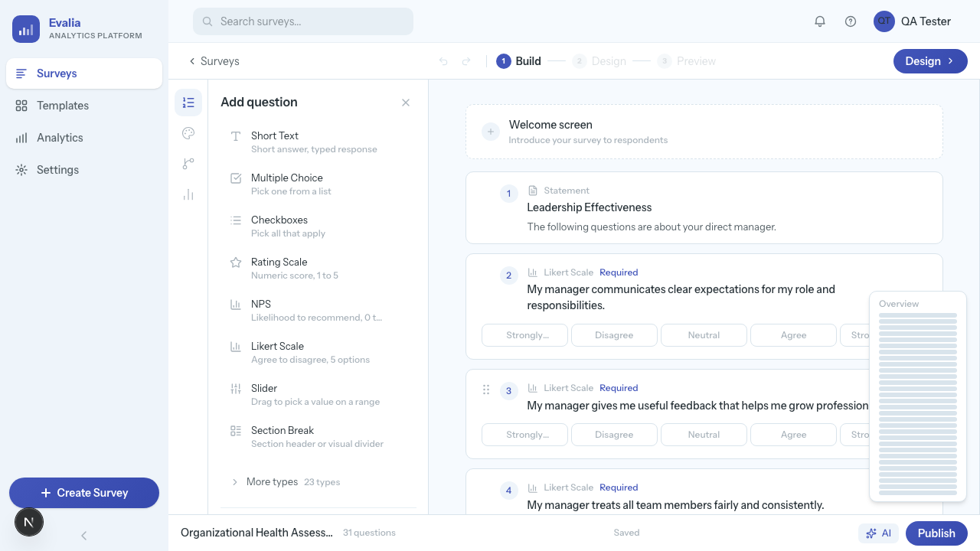980x551 pixels.
Task: Open the help question-mark icon
Action: [x=851, y=21]
